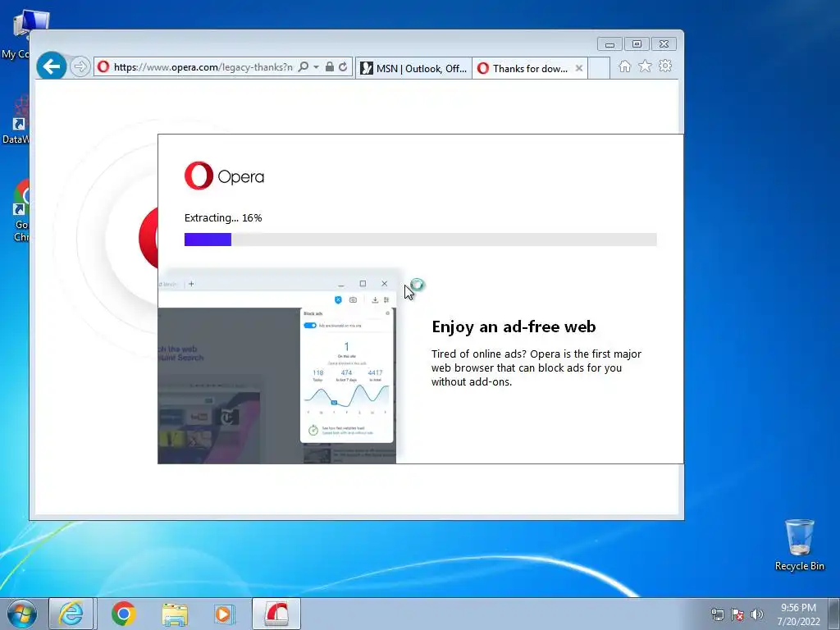Select the Thanks for downloading Opera tab
Viewport: 840px width, 630px height.
point(530,69)
